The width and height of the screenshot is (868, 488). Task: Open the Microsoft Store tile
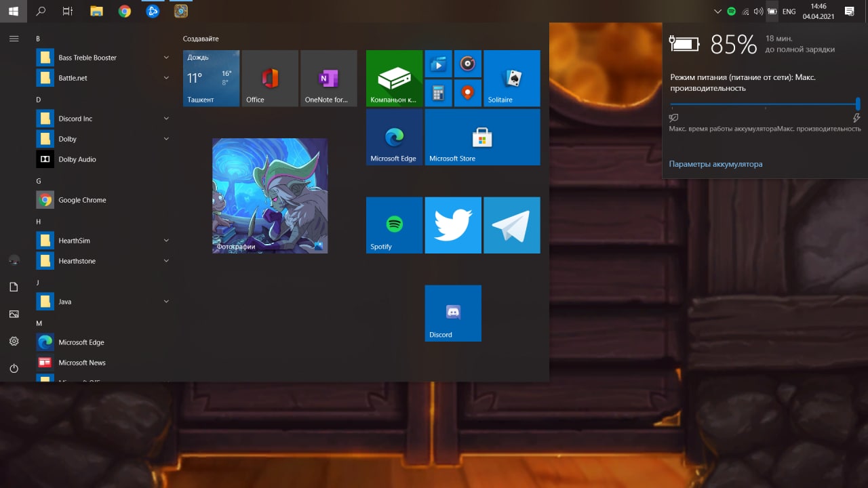483,137
